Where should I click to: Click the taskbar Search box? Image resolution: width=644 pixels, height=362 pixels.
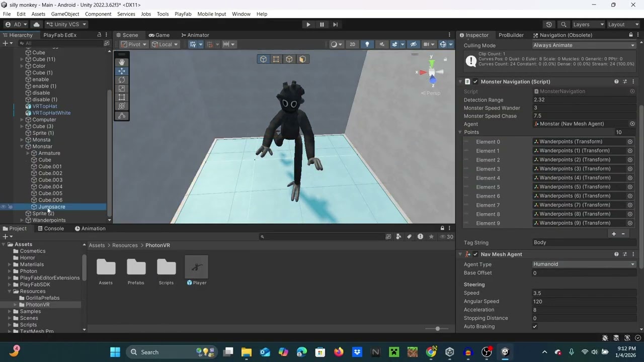pos(173,352)
